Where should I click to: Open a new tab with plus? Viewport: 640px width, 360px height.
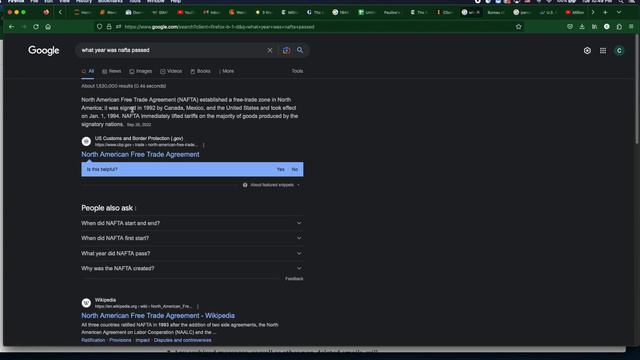coord(605,12)
